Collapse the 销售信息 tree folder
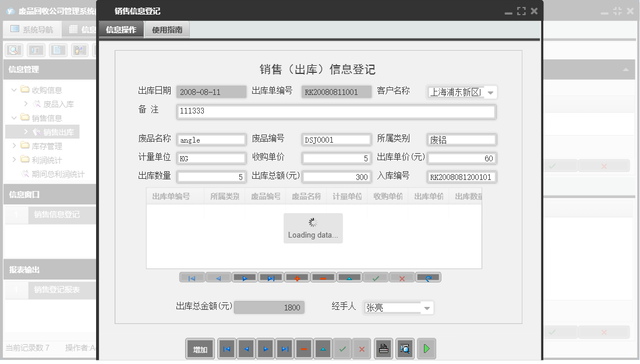 click(x=13, y=118)
